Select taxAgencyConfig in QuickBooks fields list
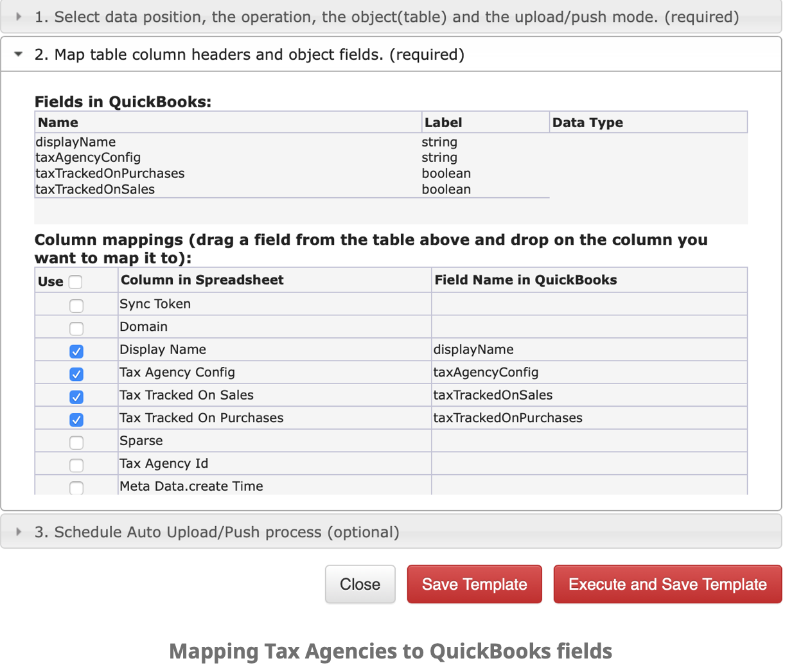This screenshot has height=672, width=785. [x=88, y=157]
